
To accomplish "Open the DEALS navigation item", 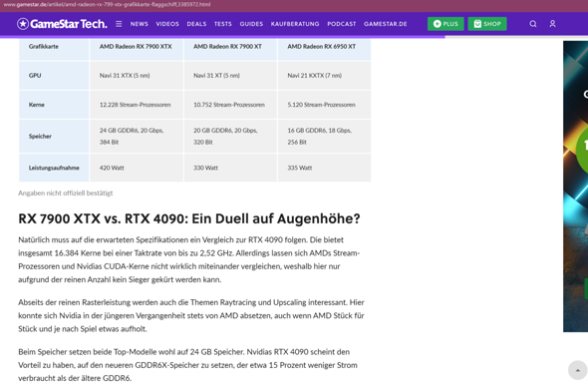I will point(196,24).
